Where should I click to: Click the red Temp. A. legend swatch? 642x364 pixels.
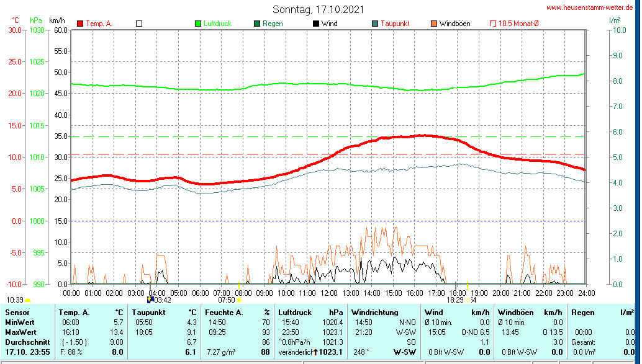[x=81, y=24]
